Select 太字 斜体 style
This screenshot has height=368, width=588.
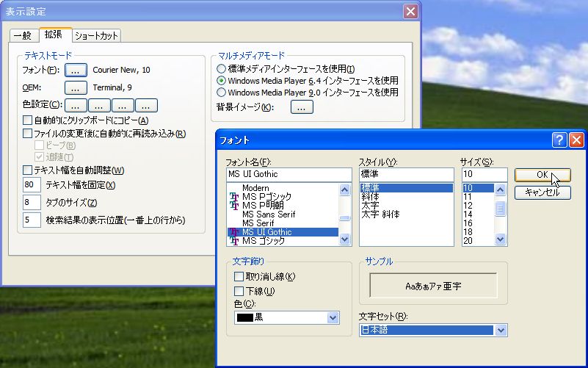pyautogui.click(x=381, y=214)
